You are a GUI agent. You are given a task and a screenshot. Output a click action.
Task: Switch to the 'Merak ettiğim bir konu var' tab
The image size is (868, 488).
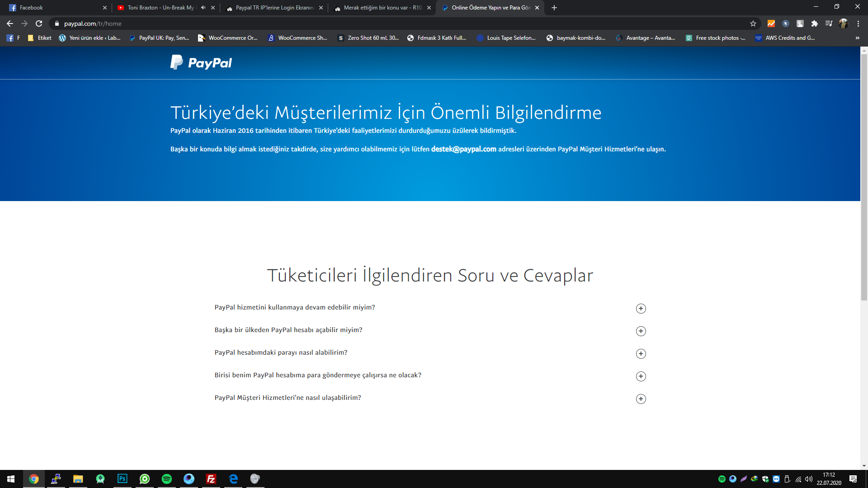click(382, 8)
